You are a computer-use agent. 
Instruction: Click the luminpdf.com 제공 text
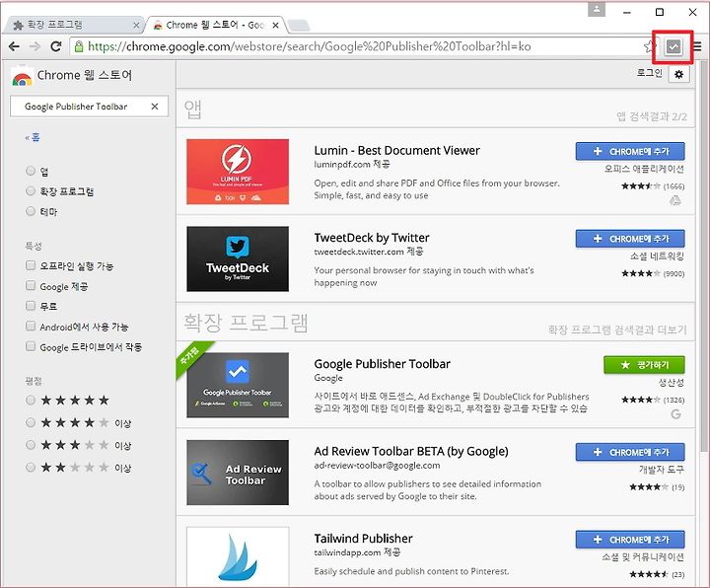351,164
